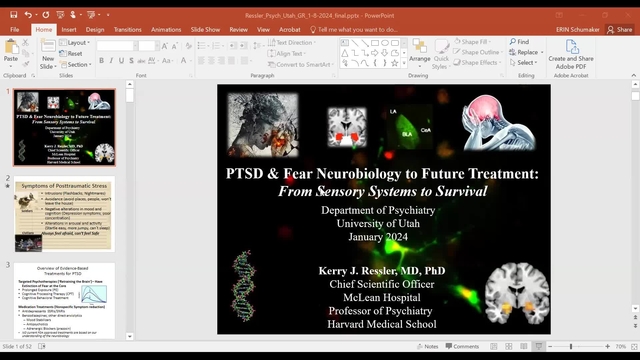Click the Undo icon

click(28, 15)
